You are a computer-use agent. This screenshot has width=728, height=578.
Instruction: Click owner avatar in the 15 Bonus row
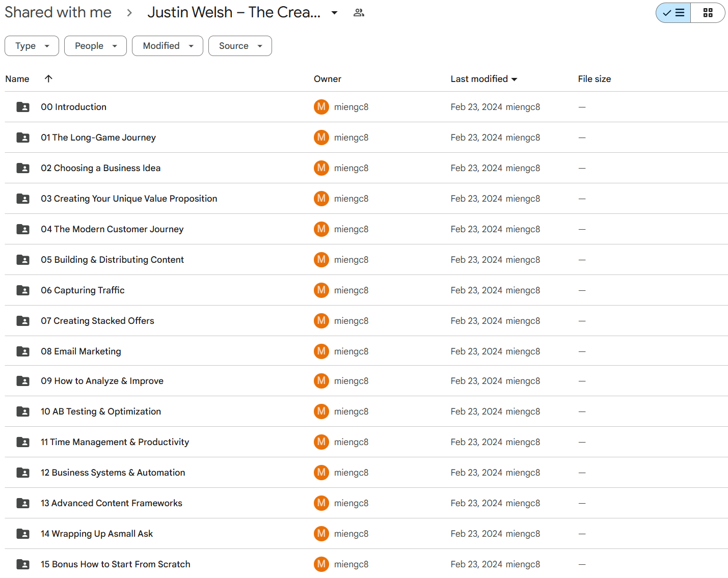tap(321, 564)
